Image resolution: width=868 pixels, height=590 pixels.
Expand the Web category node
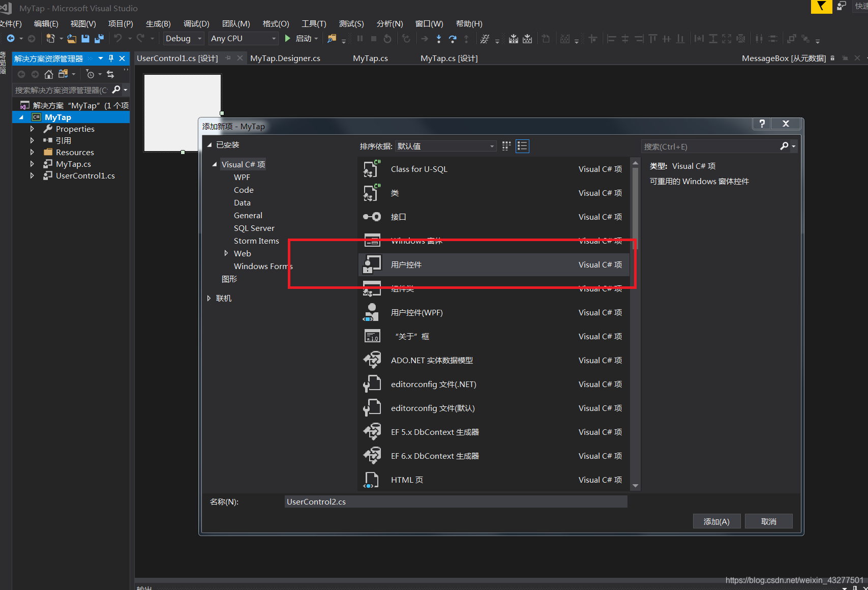click(226, 253)
